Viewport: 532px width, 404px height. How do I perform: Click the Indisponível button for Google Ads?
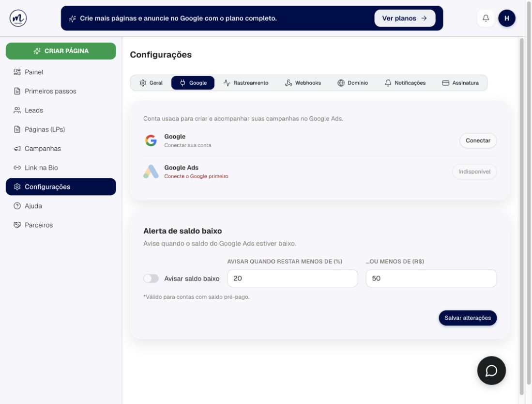(x=474, y=172)
